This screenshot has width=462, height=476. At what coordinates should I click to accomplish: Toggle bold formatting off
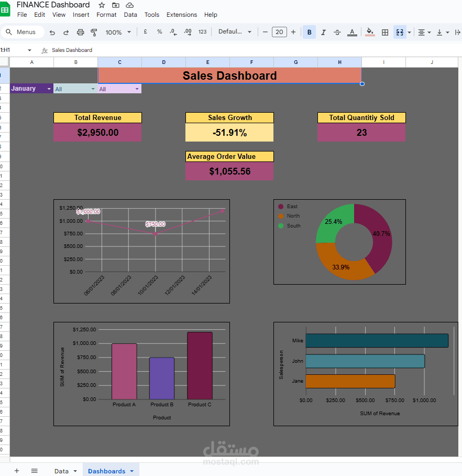point(309,32)
